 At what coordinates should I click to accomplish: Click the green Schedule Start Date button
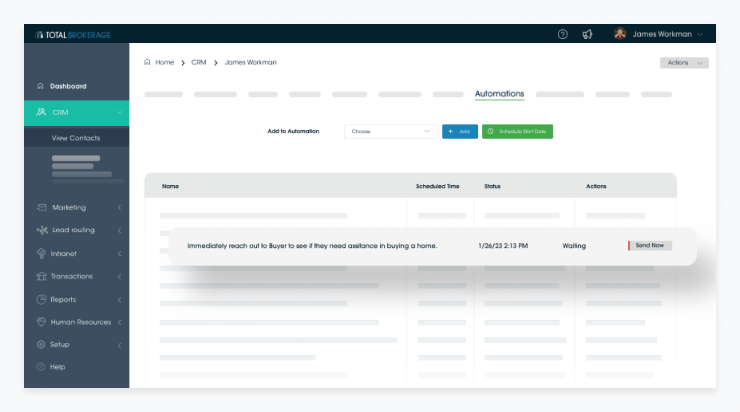517,131
